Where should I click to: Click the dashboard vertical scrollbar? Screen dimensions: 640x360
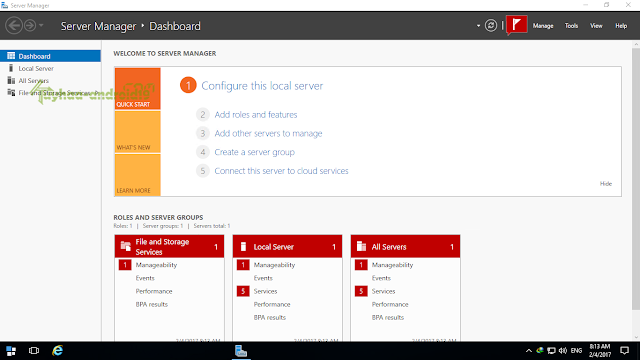point(636,178)
